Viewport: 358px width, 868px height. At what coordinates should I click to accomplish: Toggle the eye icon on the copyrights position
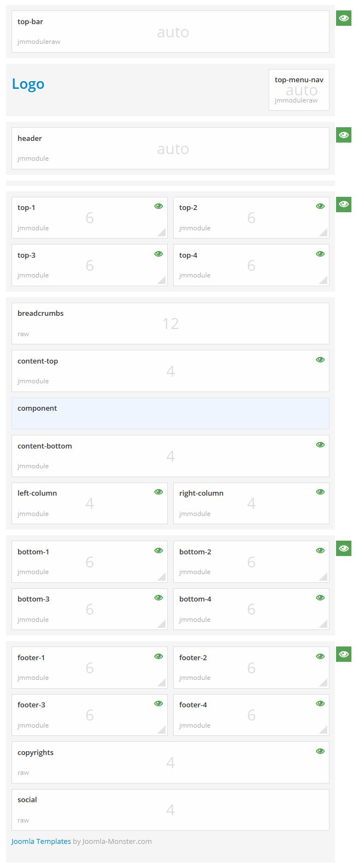pyautogui.click(x=320, y=751)
